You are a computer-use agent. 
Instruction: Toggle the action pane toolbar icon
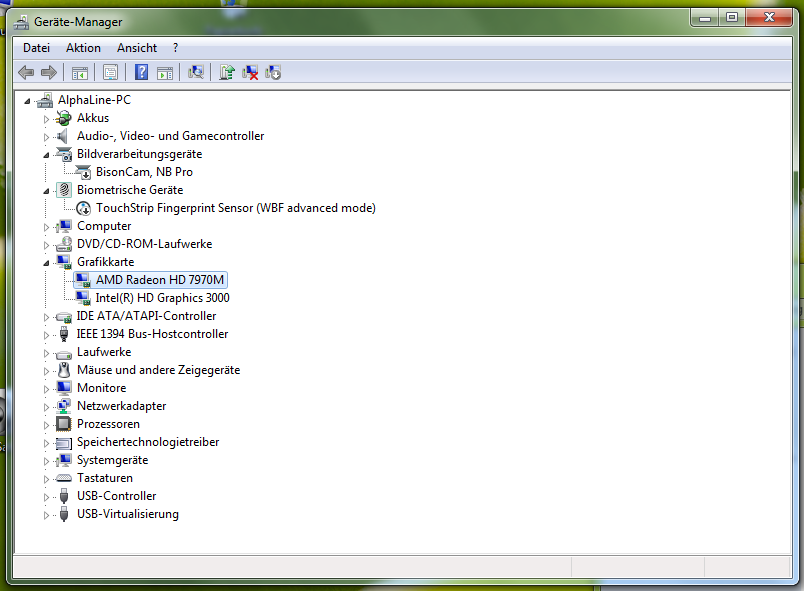pos(165,73)
